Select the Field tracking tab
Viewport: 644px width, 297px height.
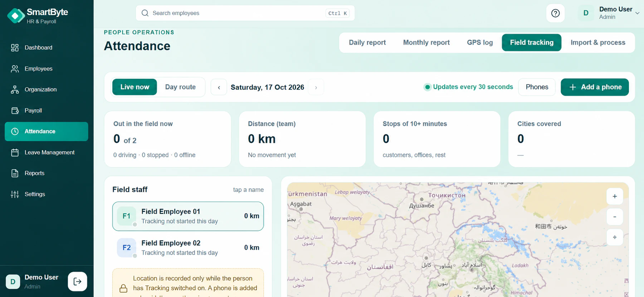(532, 43)
